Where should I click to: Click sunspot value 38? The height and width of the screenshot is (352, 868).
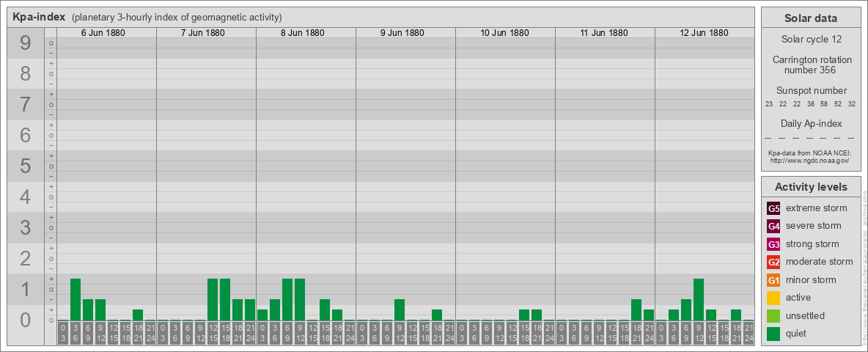click(811, 104)
